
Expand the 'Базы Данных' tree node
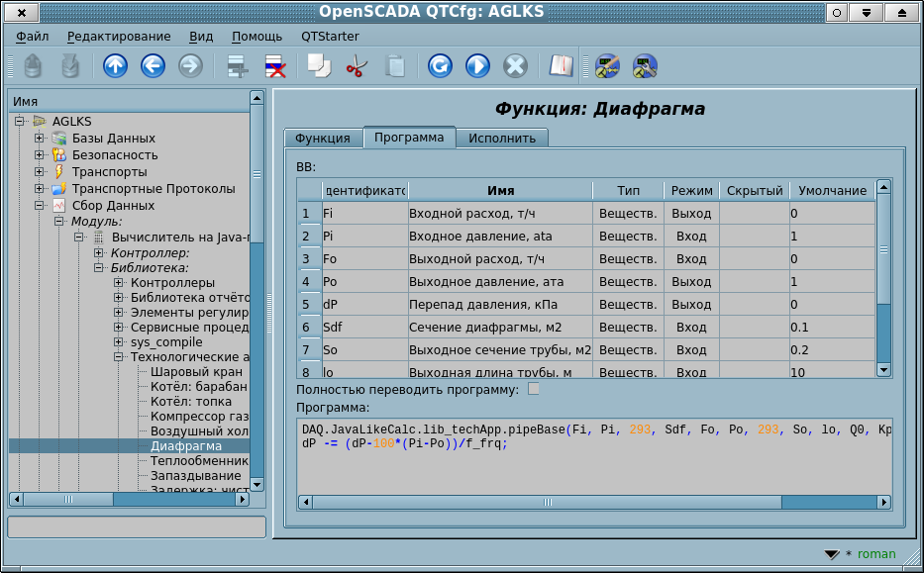pos(40,139)
